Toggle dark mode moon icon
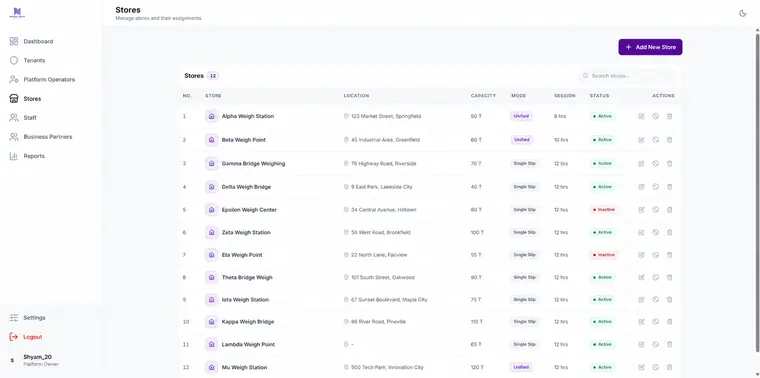The height and width of the screenshot is (378, 760). (742, 13)
